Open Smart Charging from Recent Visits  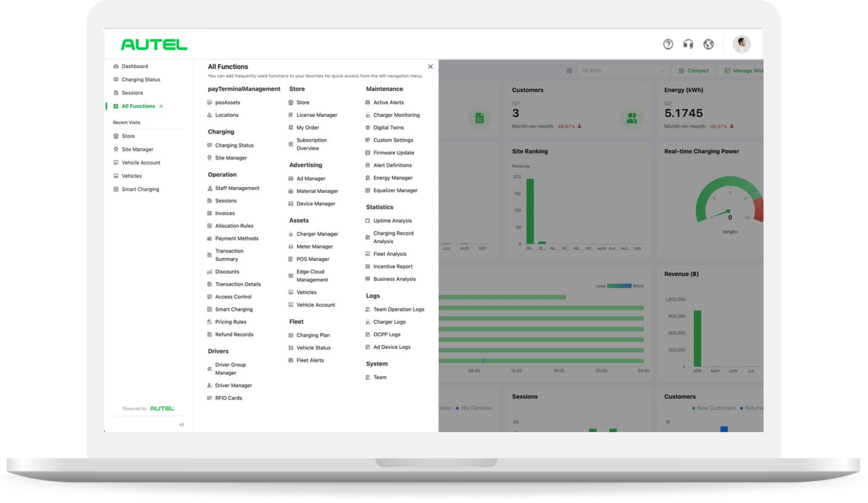tap(140, 189)
